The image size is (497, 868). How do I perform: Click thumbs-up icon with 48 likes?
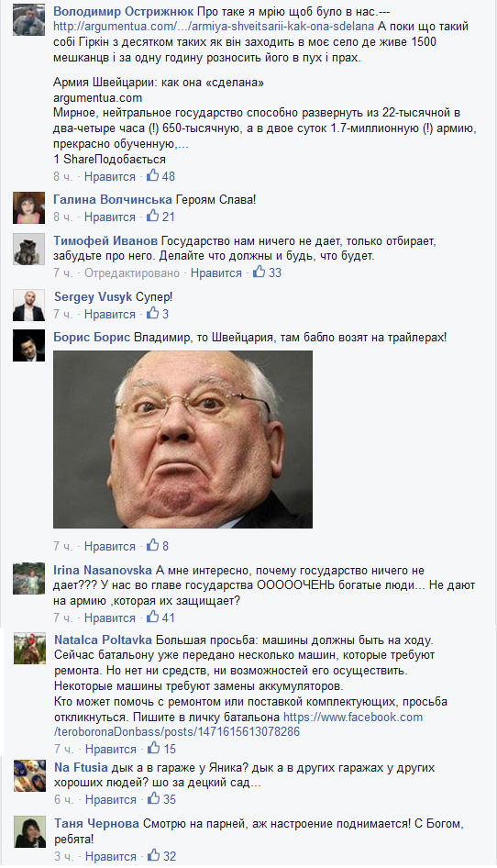pos(153,176)
